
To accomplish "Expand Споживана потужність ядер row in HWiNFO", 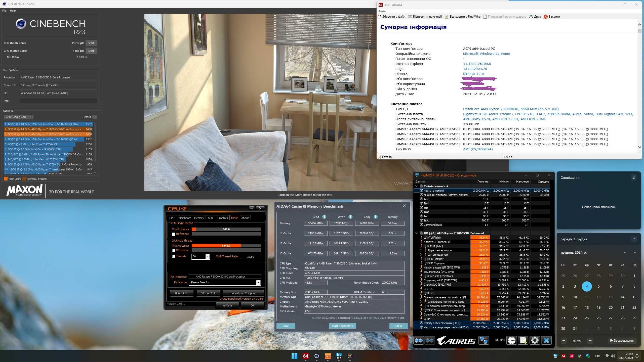I will point(421,302).
